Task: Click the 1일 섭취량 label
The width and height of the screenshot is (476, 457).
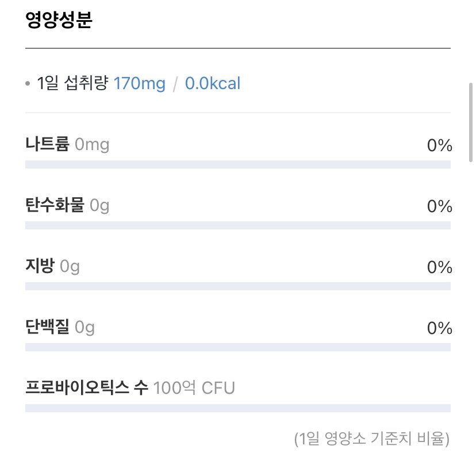Action: [x=72, y=84]
